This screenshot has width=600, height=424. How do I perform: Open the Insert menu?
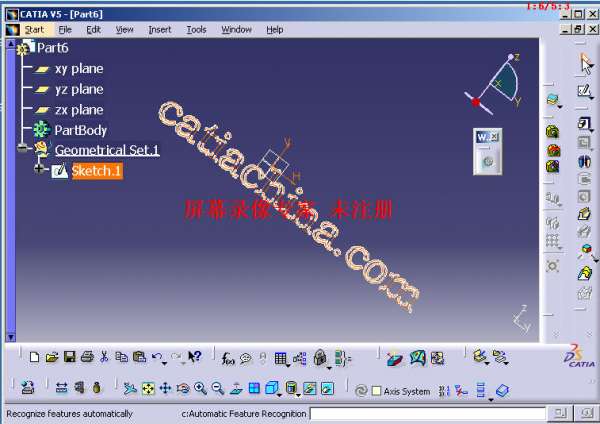160,30
